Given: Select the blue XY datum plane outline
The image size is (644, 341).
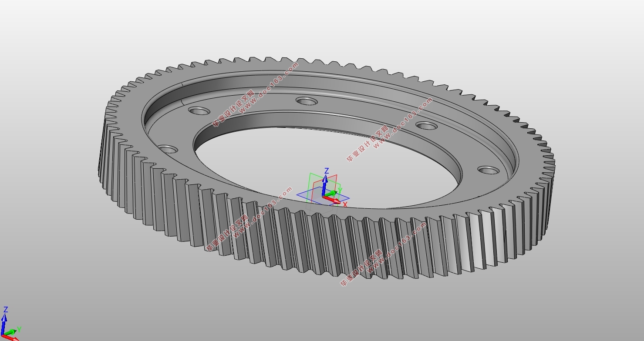Looking at the screenshot, I should point(323,196).
